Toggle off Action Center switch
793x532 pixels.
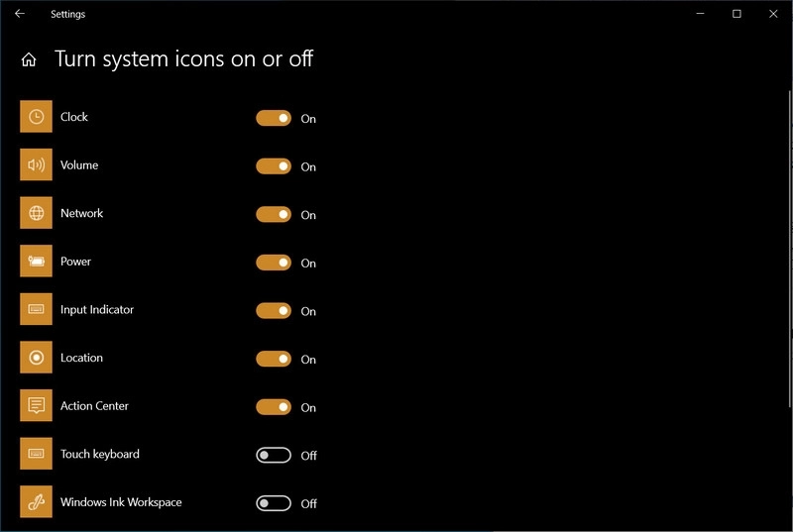point(274,407)
